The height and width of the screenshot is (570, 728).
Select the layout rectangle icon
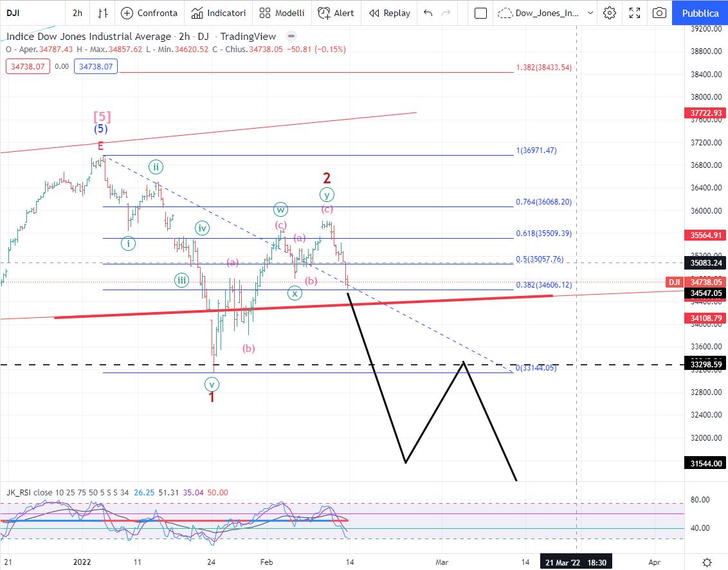point(480,13)
